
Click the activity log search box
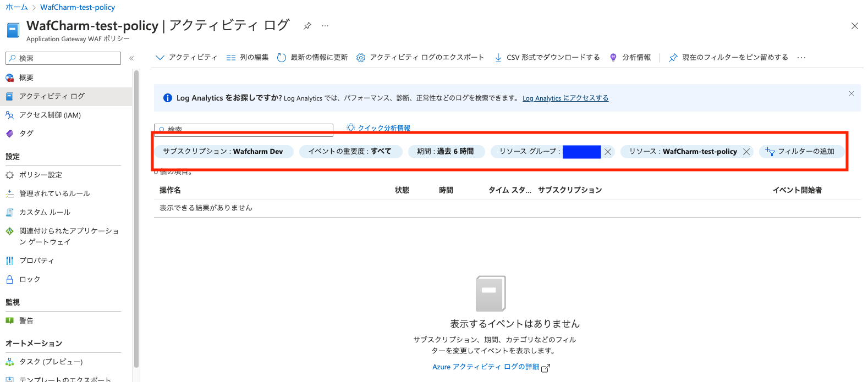(x=244, y=130)
